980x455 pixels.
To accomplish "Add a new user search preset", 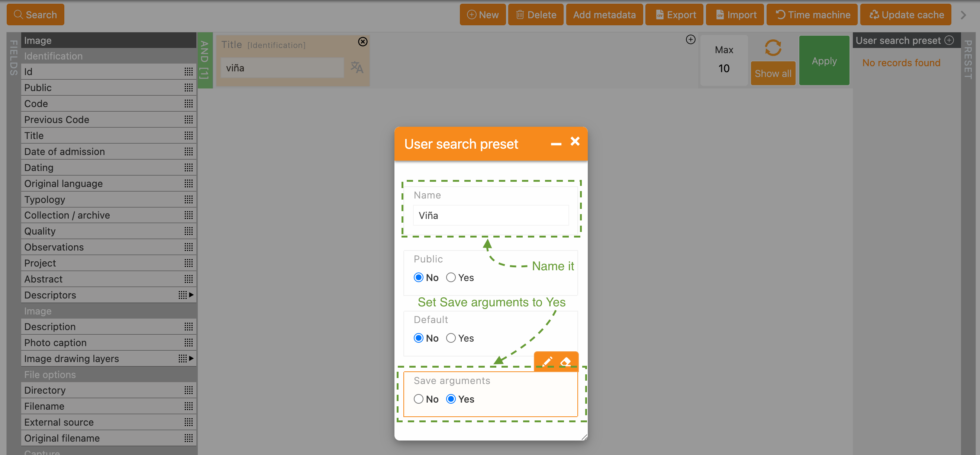I will (949, 40).
